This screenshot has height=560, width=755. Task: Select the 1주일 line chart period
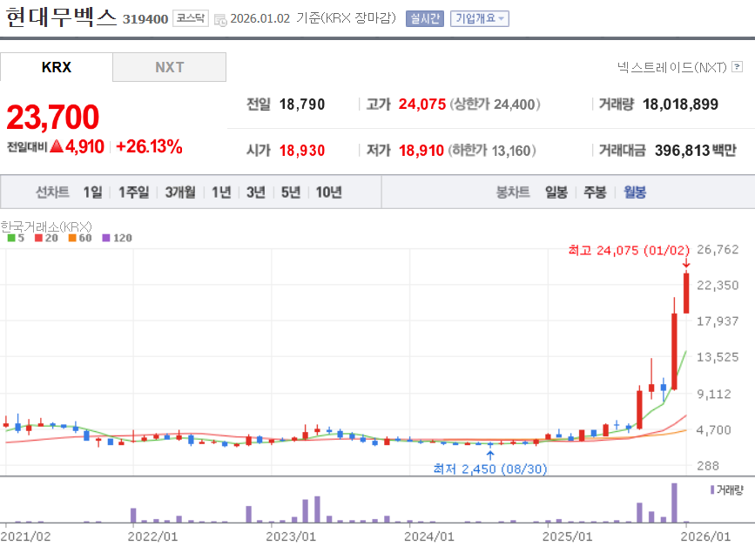pos(134,192)
